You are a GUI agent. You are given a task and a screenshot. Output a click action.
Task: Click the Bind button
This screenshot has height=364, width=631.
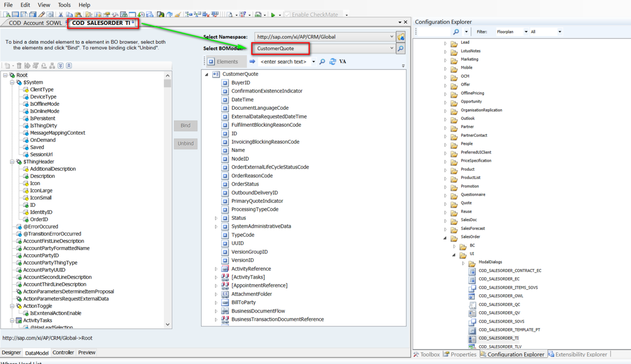186,126
